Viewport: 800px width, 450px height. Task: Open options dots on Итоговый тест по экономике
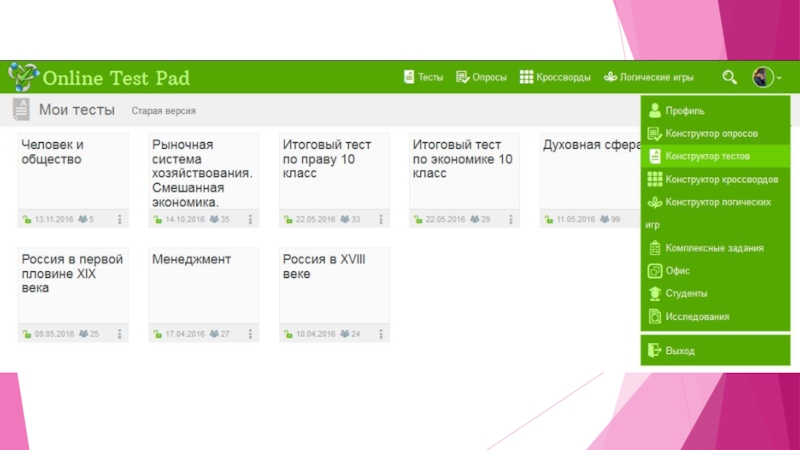tap(511, 219)
